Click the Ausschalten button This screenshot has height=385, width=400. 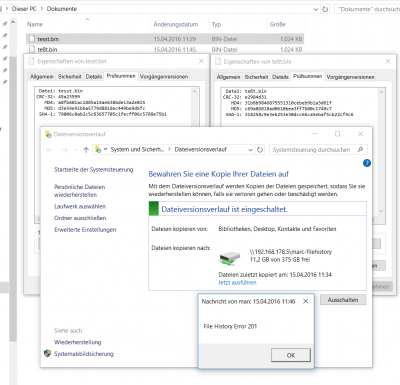pos(343,300)
